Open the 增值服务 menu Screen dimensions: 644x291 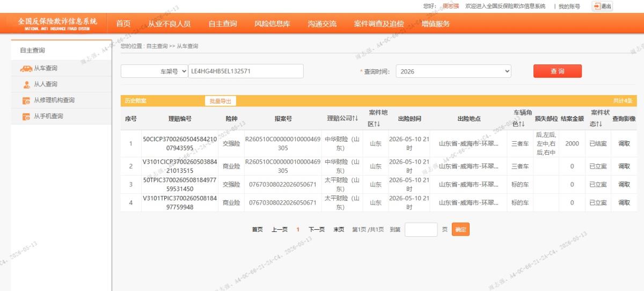436,24
